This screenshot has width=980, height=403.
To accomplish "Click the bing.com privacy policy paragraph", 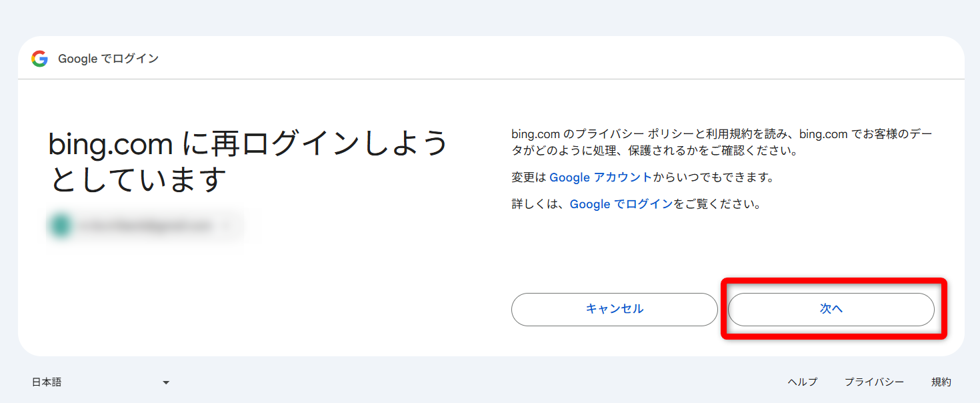I will (x=721, y=142).
